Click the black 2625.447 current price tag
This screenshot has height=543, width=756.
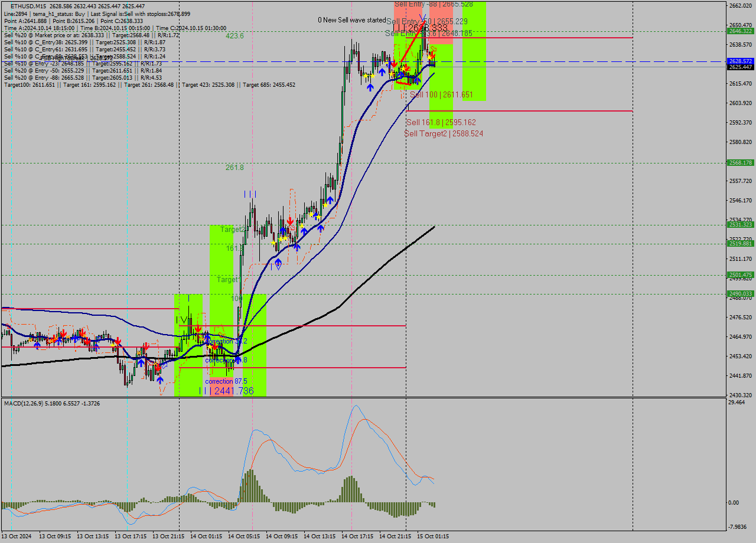[740, 67]
